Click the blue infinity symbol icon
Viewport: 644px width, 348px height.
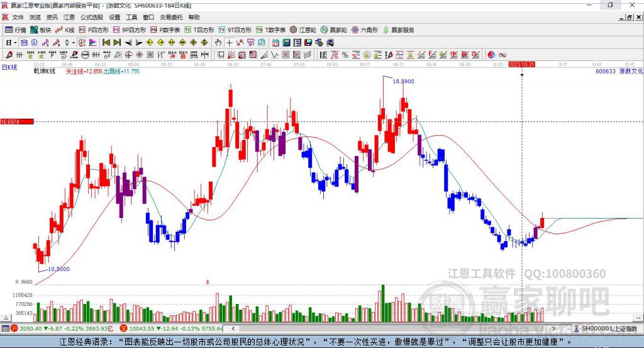(502, 55)
